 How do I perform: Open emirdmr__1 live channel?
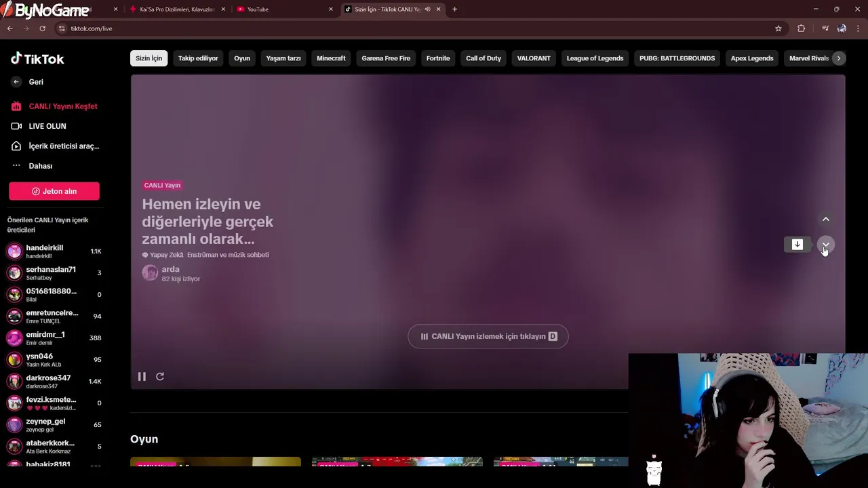54,338
